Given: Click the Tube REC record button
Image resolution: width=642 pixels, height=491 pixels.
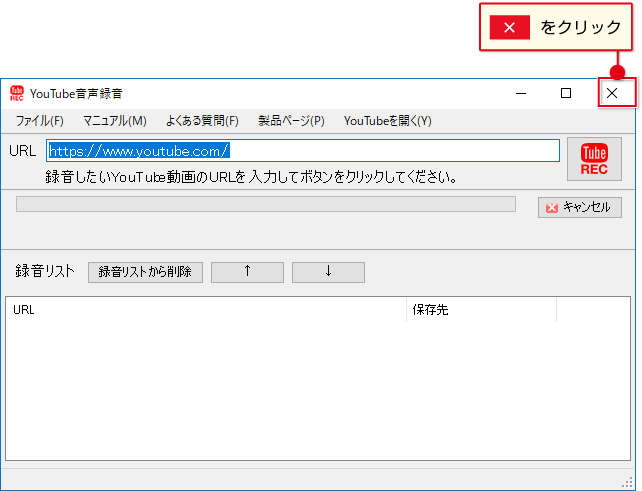Looking at the screenshot, I should [594, 159].
